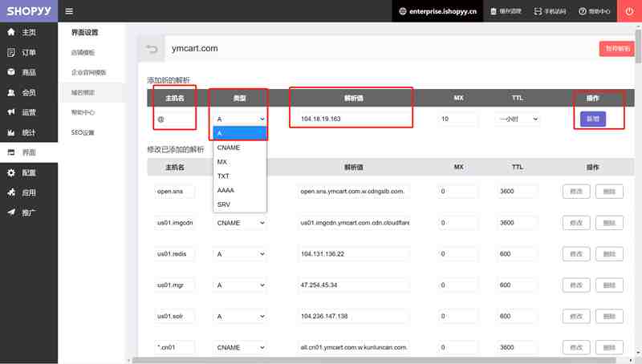Click the globe enterprise.ishopyy.cn link
The image size is (642, 364).
pos(437,11)
